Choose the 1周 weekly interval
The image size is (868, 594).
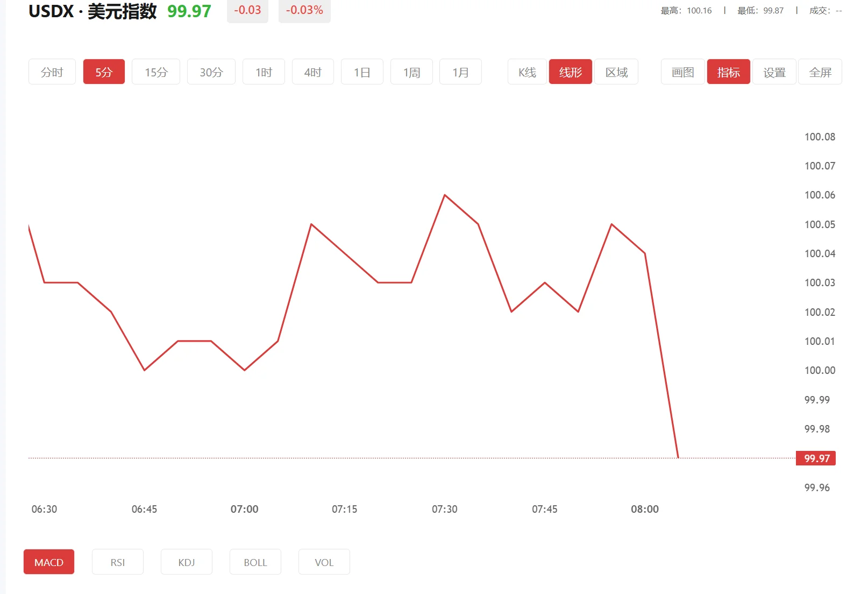click(x=411, y=72)
